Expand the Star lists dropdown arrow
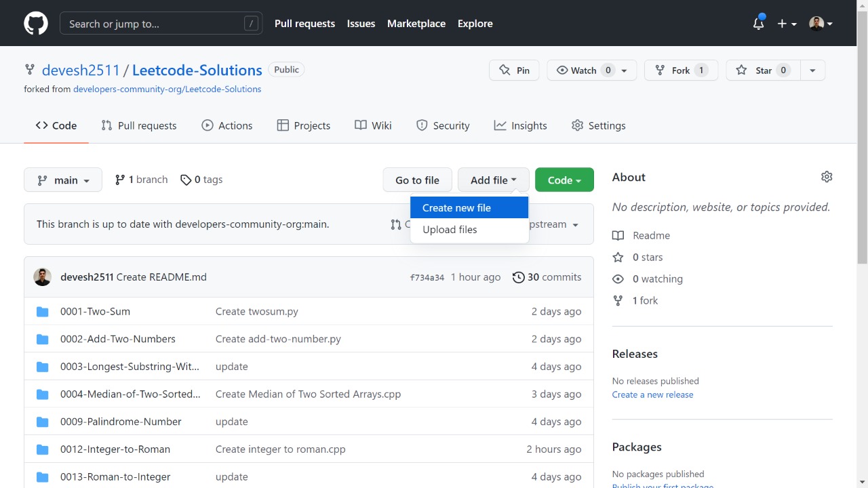The image size is (868, 488). 812,70
